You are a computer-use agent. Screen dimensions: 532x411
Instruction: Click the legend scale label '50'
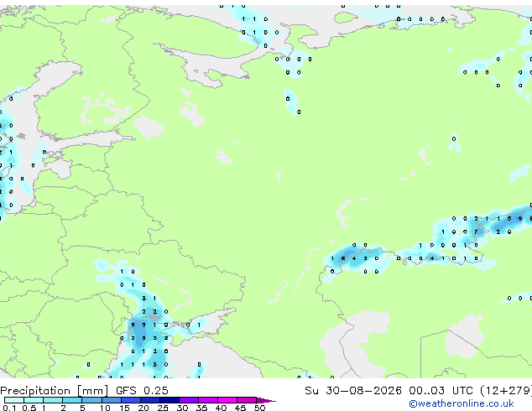(x=259, y=408)
